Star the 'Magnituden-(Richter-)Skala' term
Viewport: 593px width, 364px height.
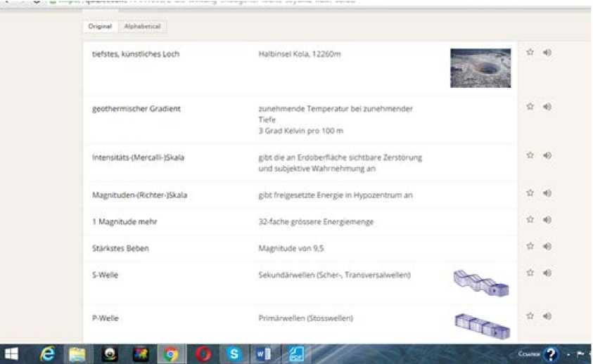[530, 193]
